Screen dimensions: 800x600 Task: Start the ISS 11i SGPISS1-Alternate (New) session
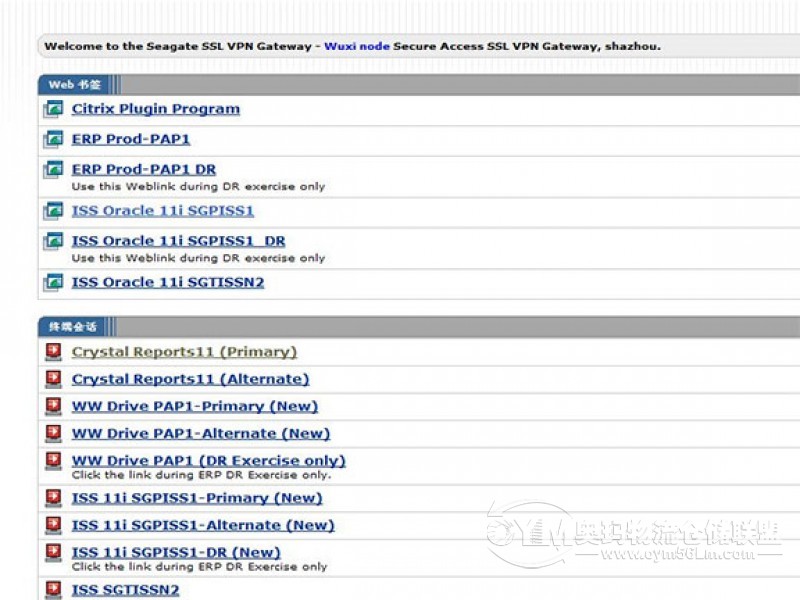click(203, 525)
